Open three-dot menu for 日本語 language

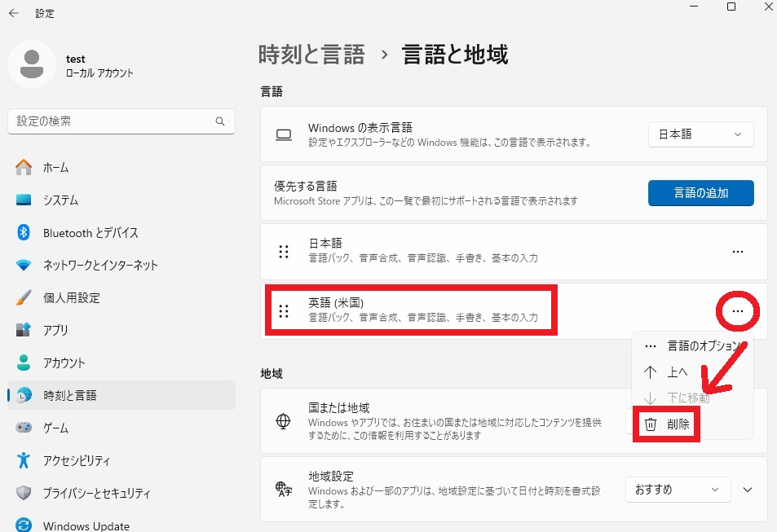[737, 252]
